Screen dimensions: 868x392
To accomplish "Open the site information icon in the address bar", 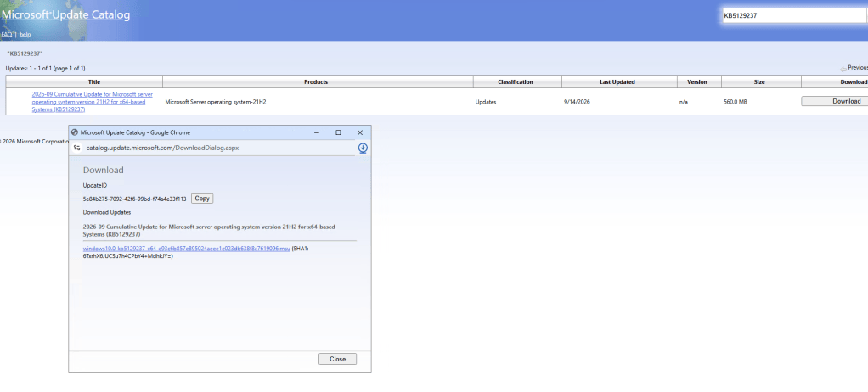I will (77, 148).
